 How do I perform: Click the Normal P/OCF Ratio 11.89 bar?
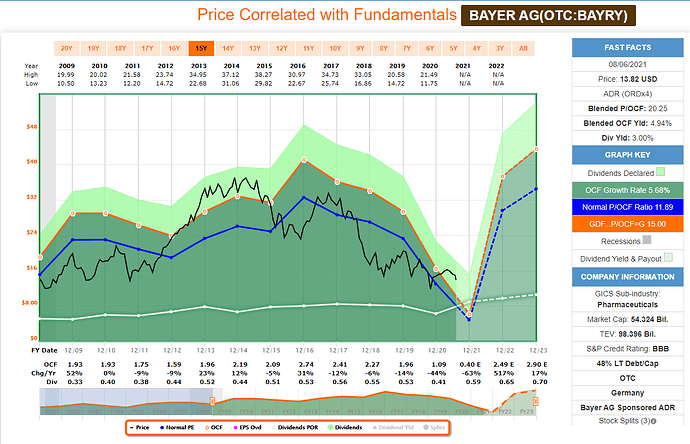click(x=628, y=207)
